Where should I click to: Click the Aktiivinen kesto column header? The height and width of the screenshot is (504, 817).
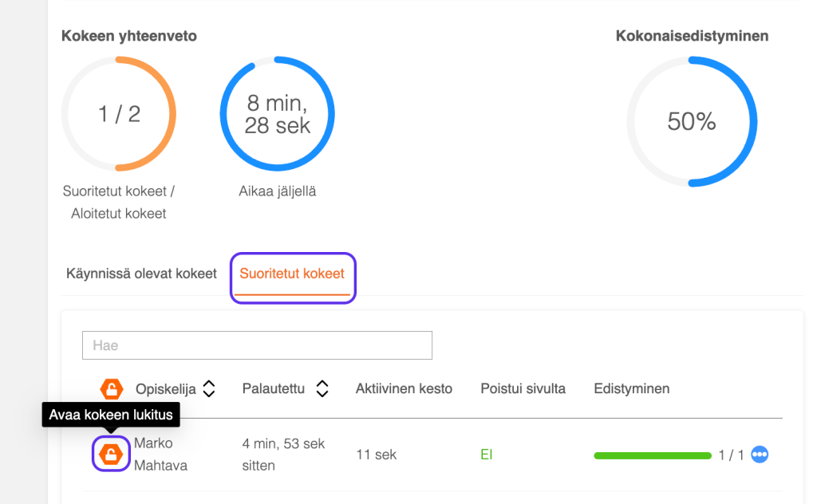tap(404, 389)
